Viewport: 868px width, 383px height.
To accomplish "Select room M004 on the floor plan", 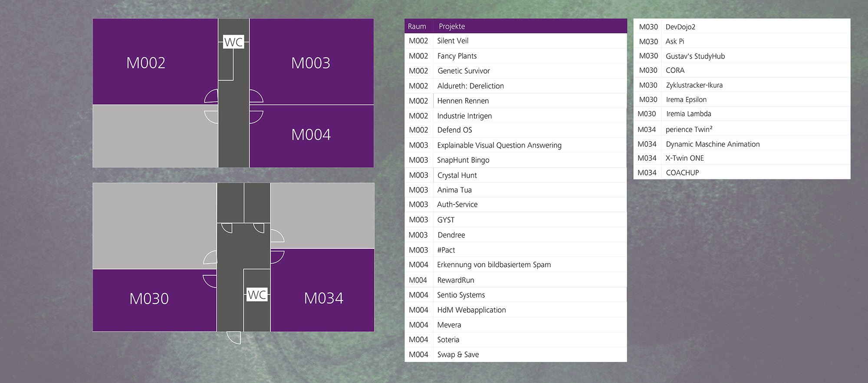I will 311,135.
